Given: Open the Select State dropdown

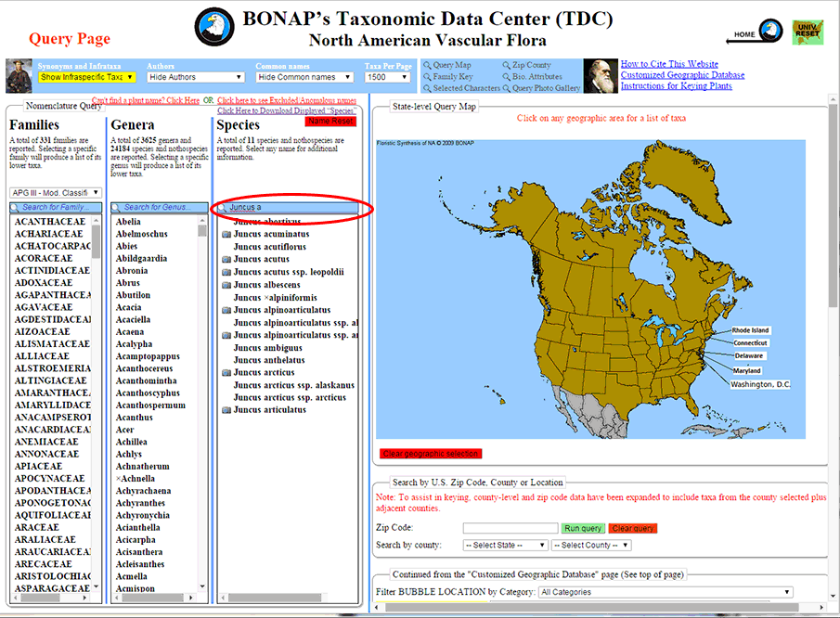Looking at the screenshot, I should pyautogui.click(x=505, y=546).
